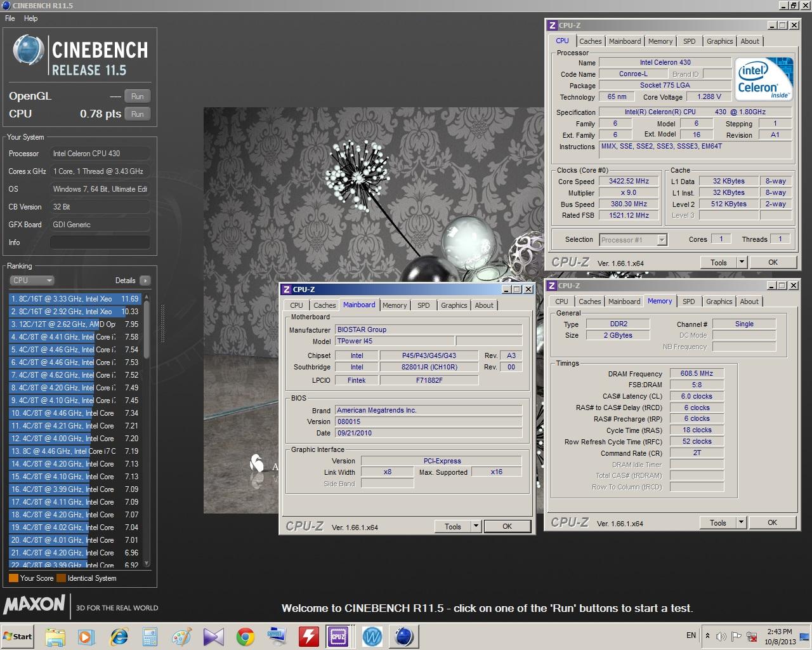Viewport: 812px width, 650px height.
Task: Click the Mainboard CPU-Z window title icon
Action: coord(285,289)
